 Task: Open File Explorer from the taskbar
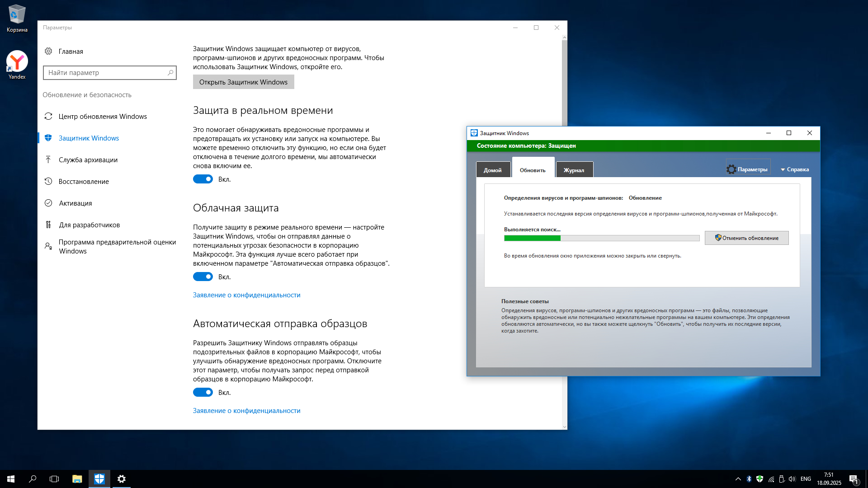[x=77, y=479]
